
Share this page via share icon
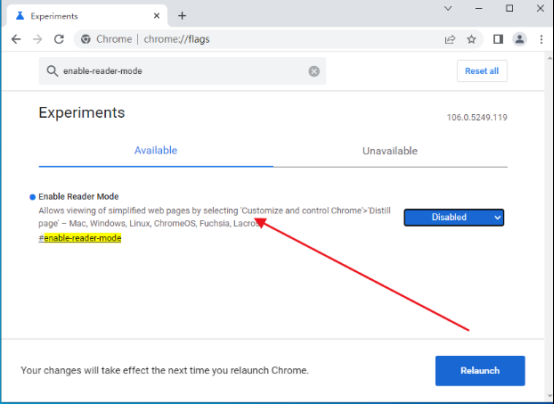pyautogui.click(x=450, y=39)
